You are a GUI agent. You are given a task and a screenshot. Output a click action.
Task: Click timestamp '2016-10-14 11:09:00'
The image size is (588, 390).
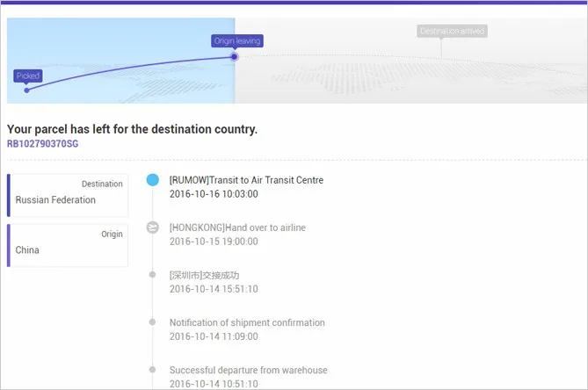pos(214,336)
